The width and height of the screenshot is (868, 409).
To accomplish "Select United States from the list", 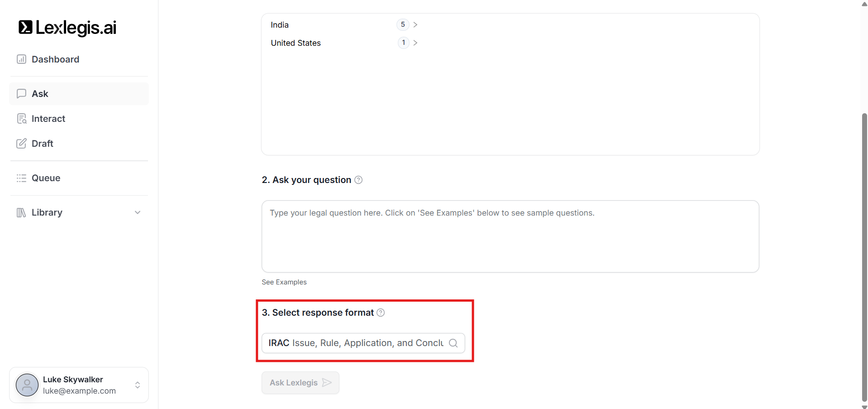I will click(x=296, y=43).
